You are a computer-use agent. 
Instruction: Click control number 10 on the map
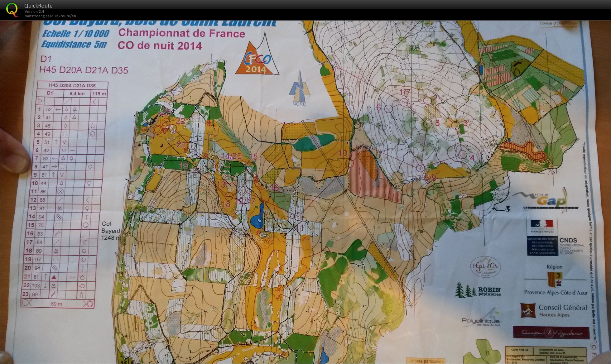pyautogui.click(x=343, y=153)
